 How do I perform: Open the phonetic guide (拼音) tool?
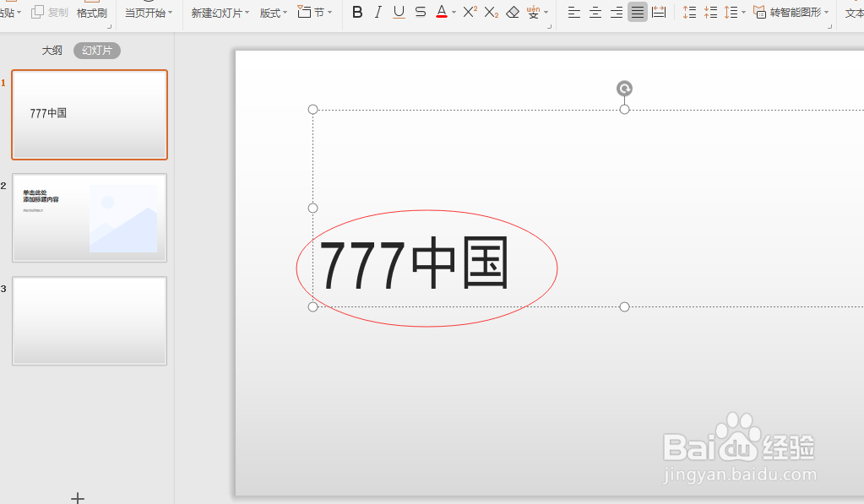coord(532,12)
